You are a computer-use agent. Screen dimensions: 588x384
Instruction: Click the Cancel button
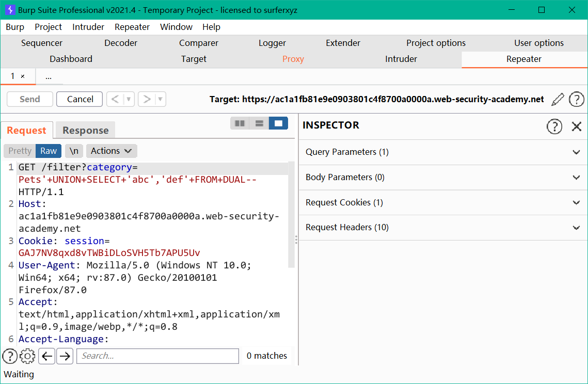(x=80, y=99)
